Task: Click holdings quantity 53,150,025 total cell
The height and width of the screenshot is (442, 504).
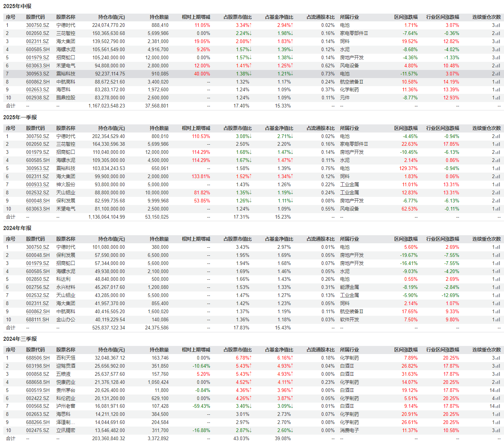Action: pos(157,217)
